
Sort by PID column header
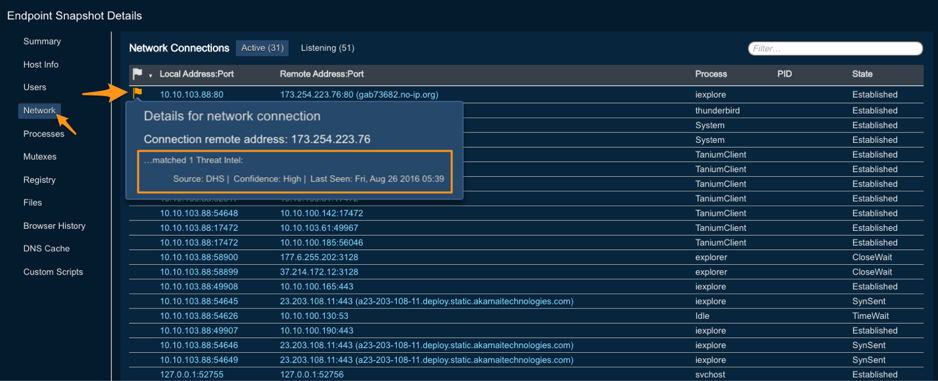coord(784,74)
